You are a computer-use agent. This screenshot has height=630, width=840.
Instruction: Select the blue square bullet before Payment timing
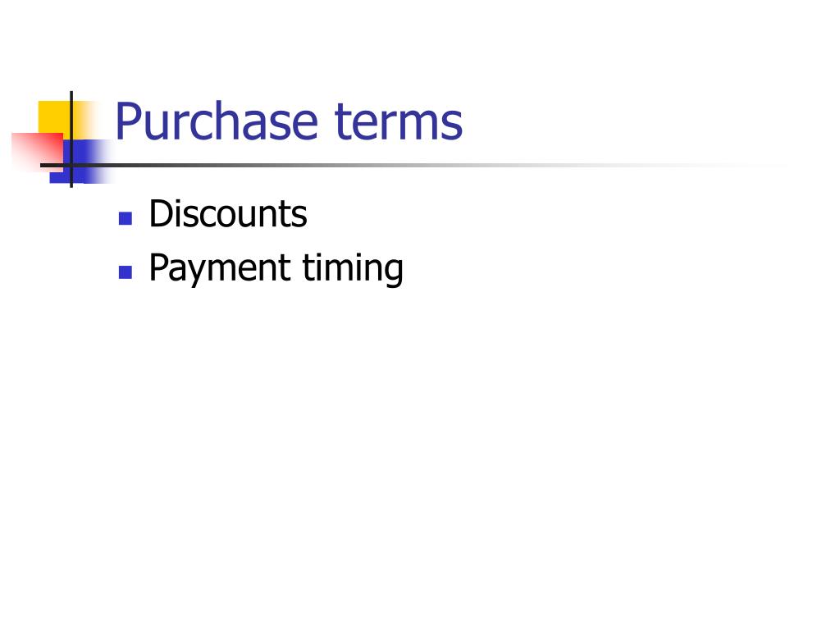[x=126, y=272]
